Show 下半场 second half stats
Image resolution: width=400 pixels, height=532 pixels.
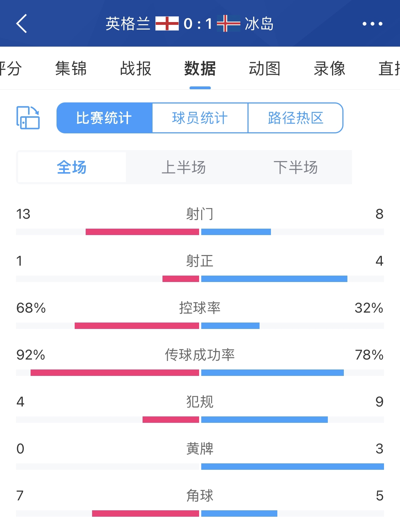coord(295,167)
